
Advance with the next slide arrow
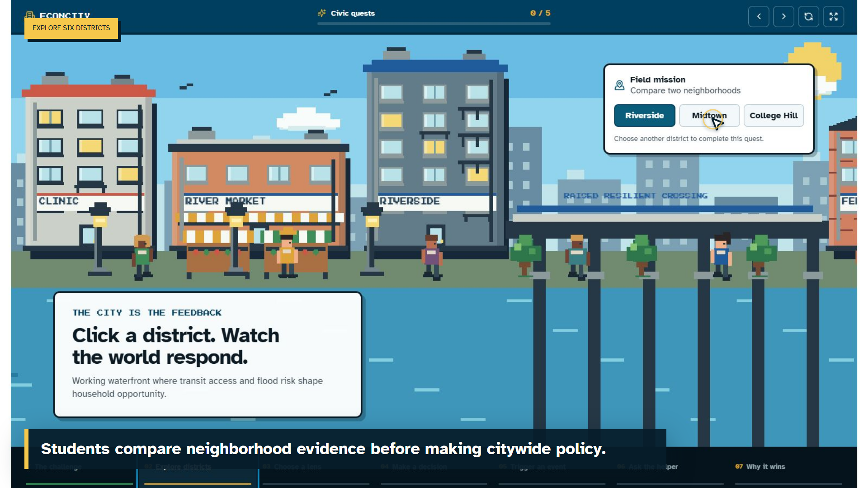783,17
